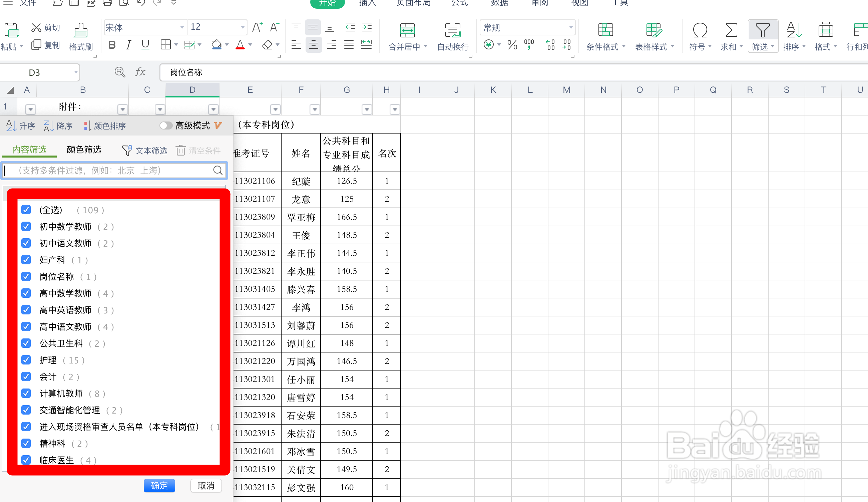868x502 pixels.
Task: Click the fx insert function icon
Action: tap(140, 72)
